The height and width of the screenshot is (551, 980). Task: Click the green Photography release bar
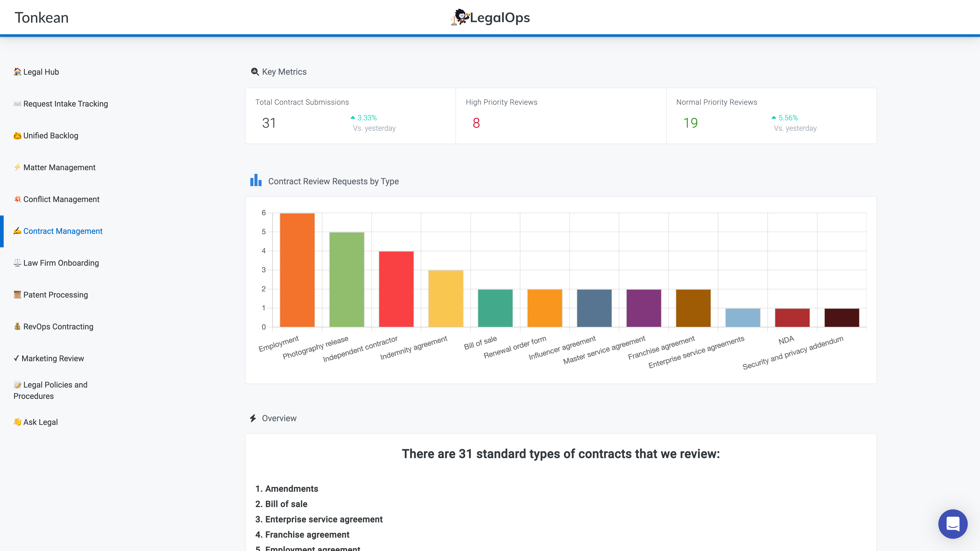tap(347, 279)
